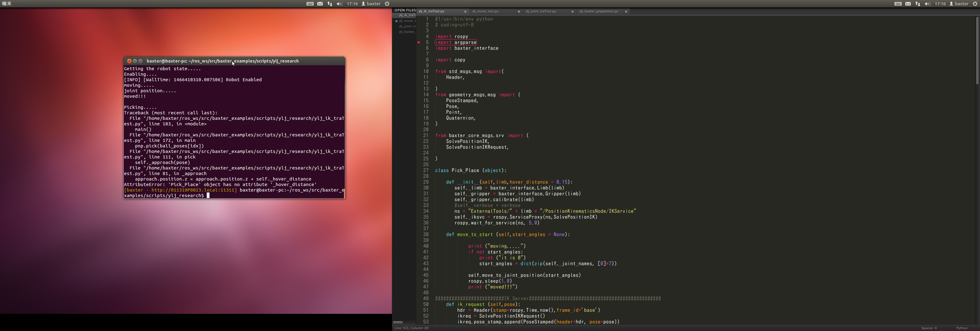
Task: Open keyboard input indicator above the terminal desktop
Action: (x=310, y=4)
